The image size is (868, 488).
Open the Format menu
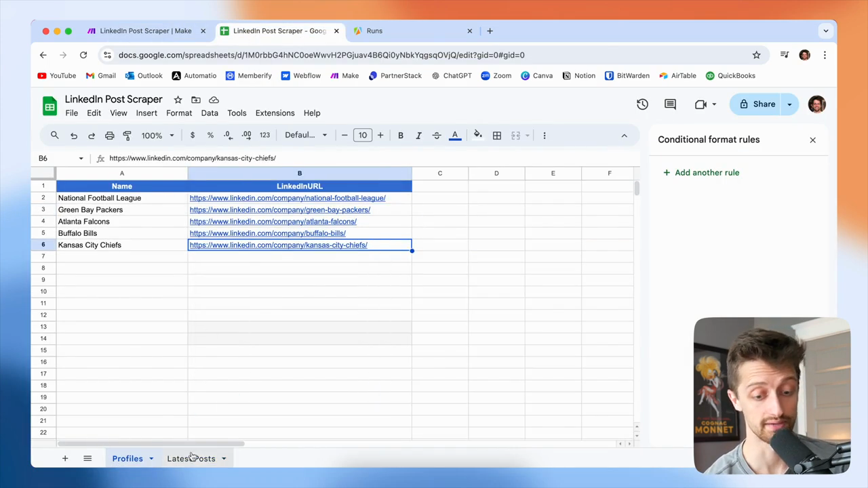179,113
